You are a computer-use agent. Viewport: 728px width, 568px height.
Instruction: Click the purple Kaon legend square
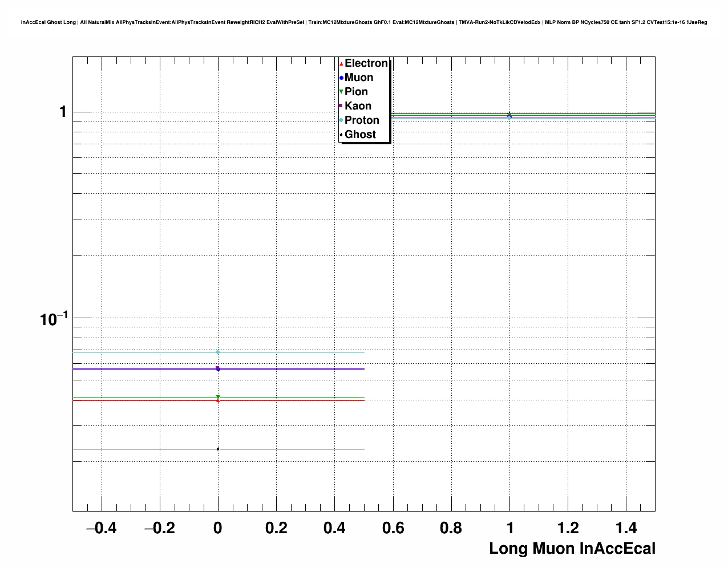point(341,106)
